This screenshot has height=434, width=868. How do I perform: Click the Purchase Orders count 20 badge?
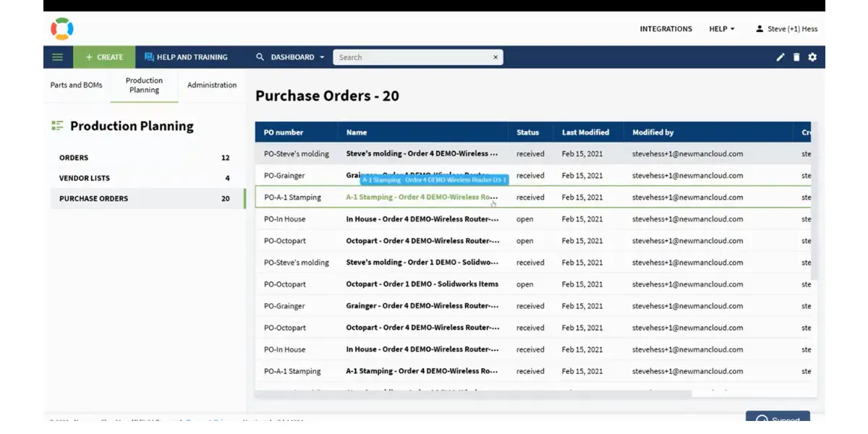(x=226, y=198)
